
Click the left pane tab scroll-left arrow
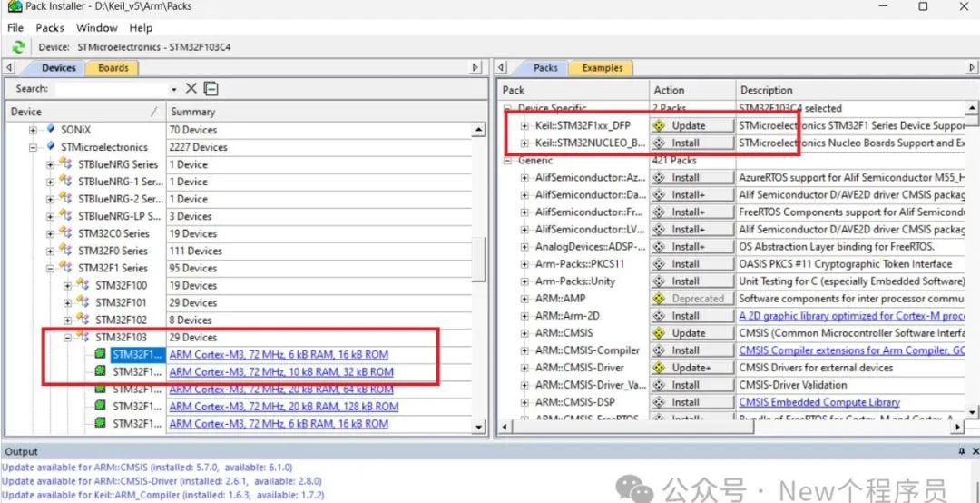pyautogui.click(x=9, y=67)
